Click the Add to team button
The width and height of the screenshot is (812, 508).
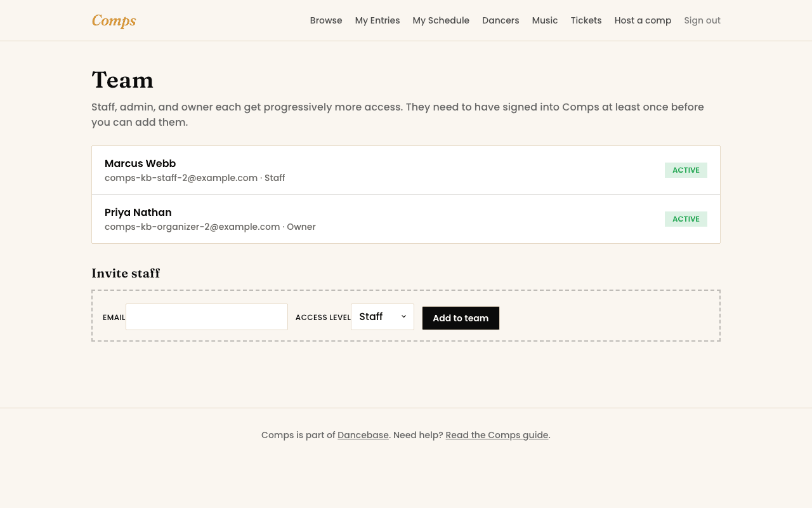pyautogui.click(x=461, y=318)
